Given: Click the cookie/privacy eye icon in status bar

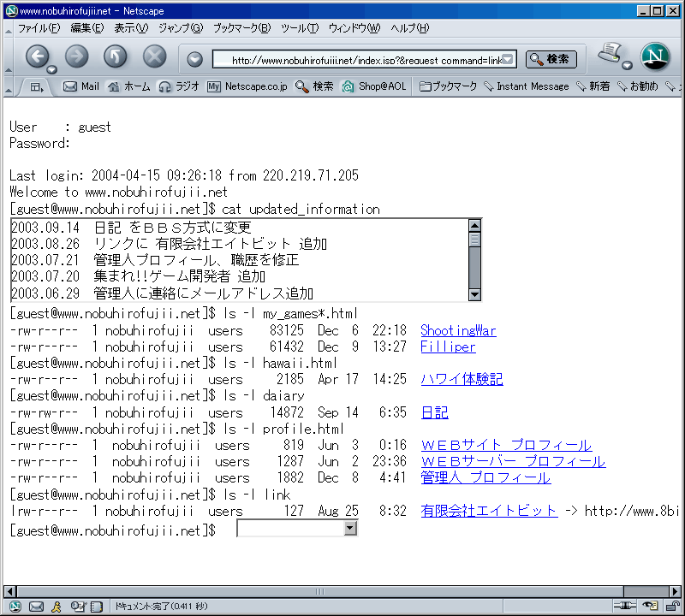Looking at the screenshot, I should click(x=650, y=606).
